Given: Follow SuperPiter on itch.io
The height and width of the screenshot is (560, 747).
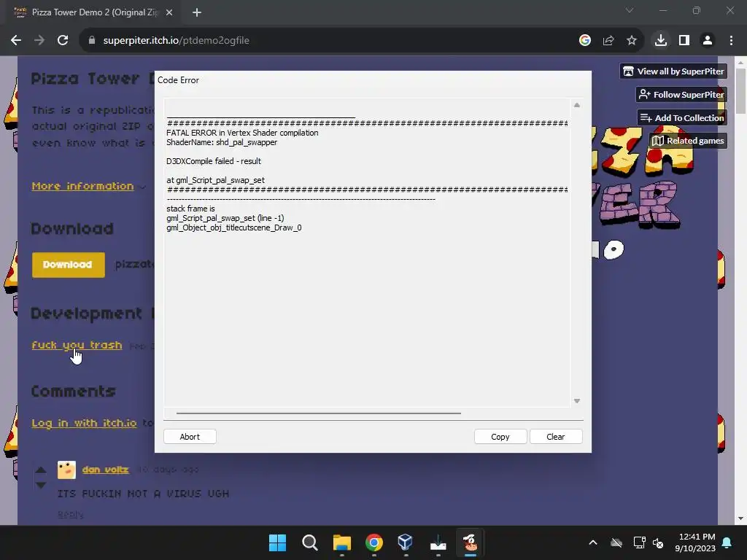Looking at the screenshot, I should point(681,94).
